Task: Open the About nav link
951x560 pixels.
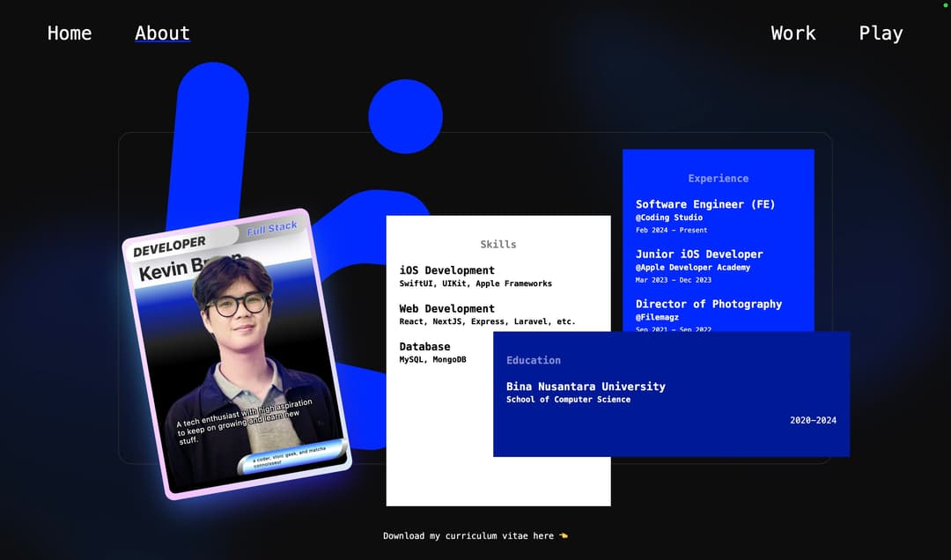Action: 162,33
